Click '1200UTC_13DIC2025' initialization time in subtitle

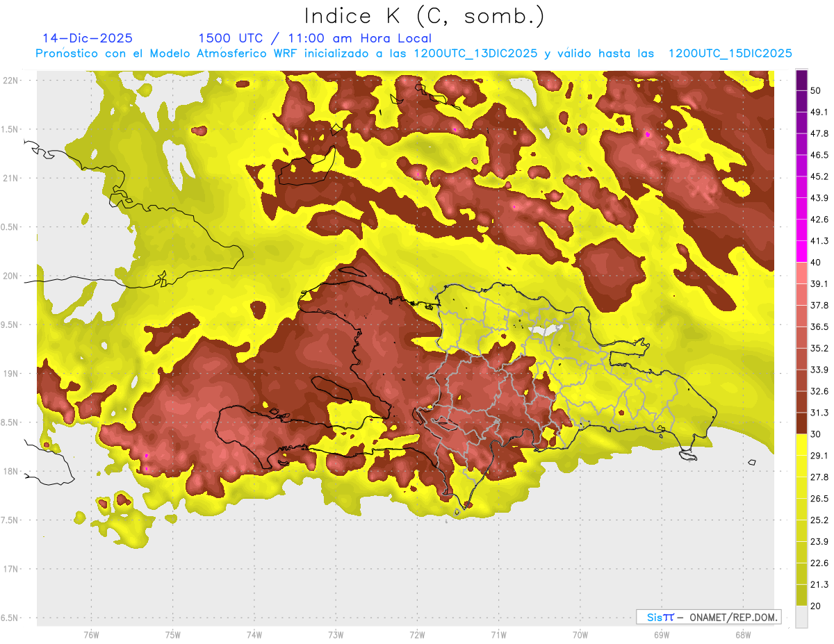point(475,53)
